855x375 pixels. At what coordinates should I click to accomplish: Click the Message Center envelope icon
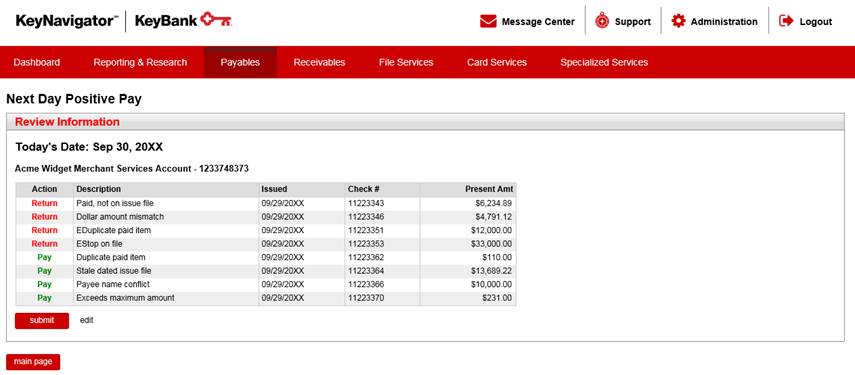click(x=488, y=21)
